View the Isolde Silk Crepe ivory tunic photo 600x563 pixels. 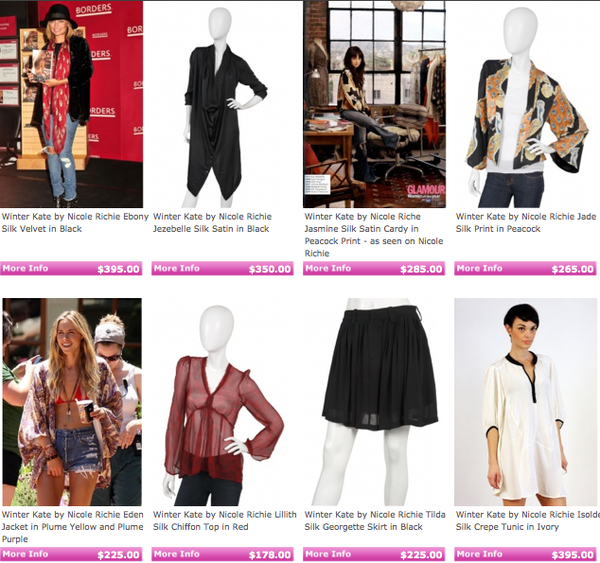(526, 402)
